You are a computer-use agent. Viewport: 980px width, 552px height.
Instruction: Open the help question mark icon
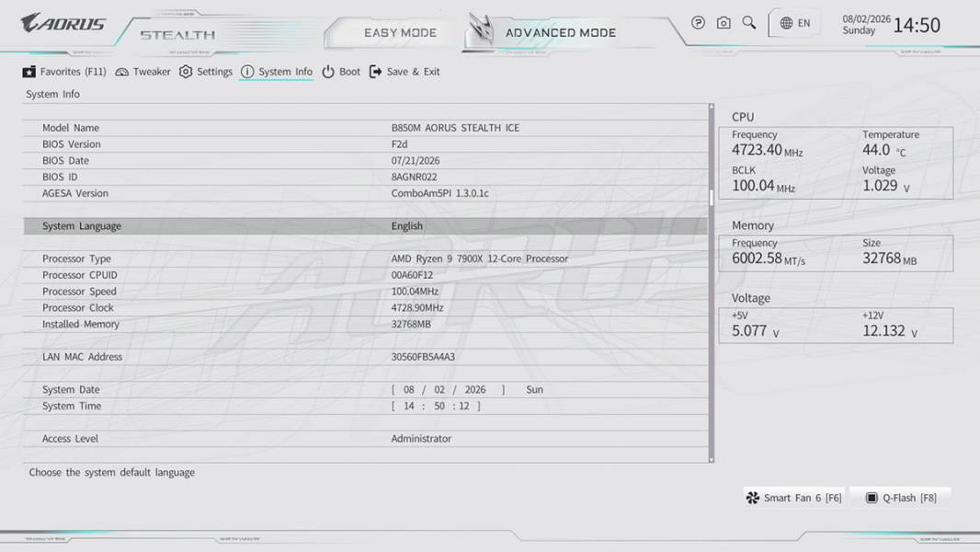tap(698, 23)
